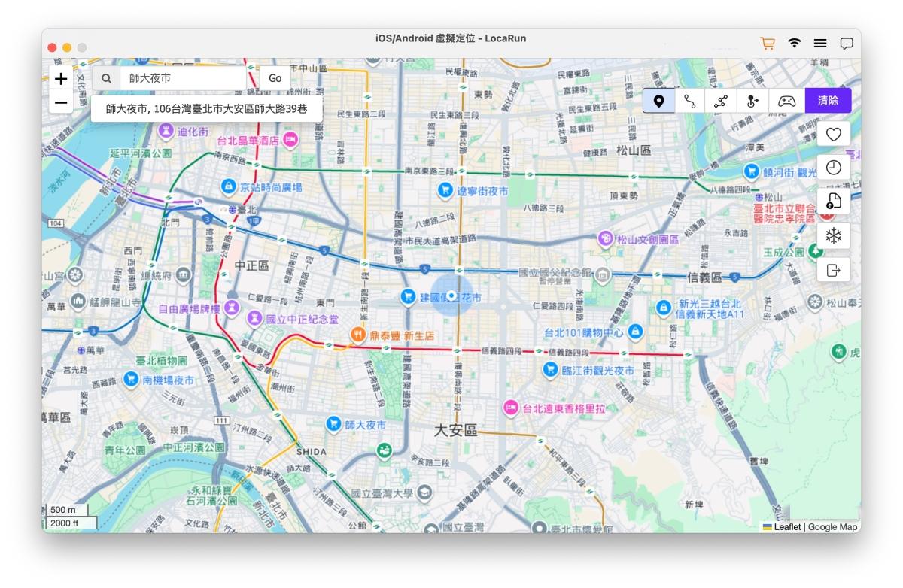Click the 建國假日花市 marker
Screen dimensions: 903x588
coord(409,298)
